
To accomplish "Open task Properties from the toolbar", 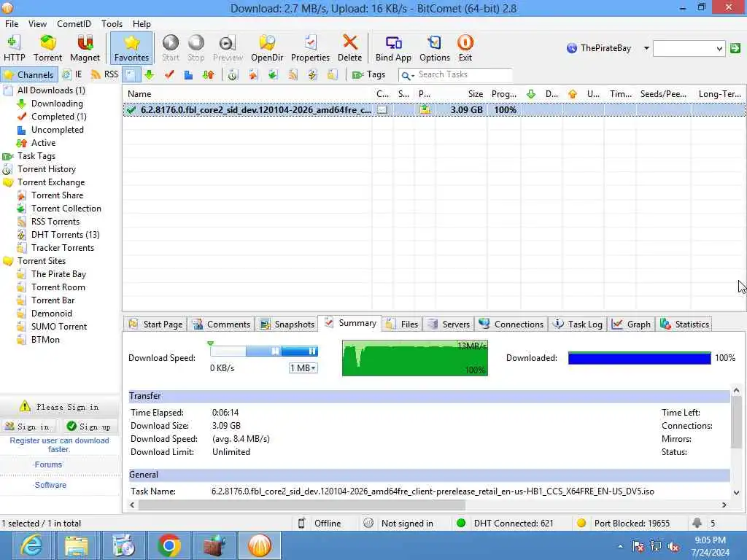I will 310,48.
